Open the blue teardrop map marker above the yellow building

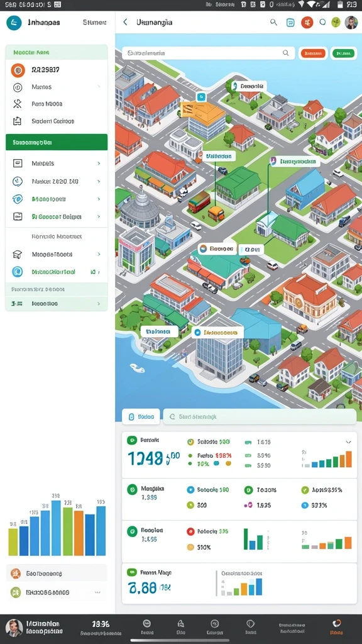point(200,97)
